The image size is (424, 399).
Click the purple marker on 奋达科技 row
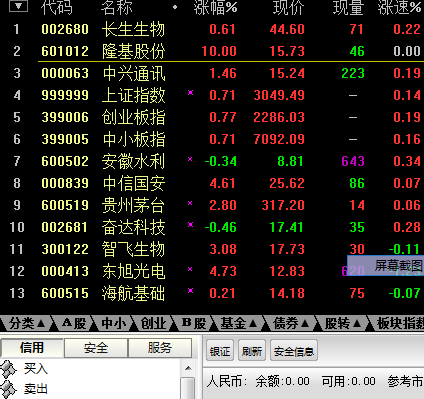(190, 224)
